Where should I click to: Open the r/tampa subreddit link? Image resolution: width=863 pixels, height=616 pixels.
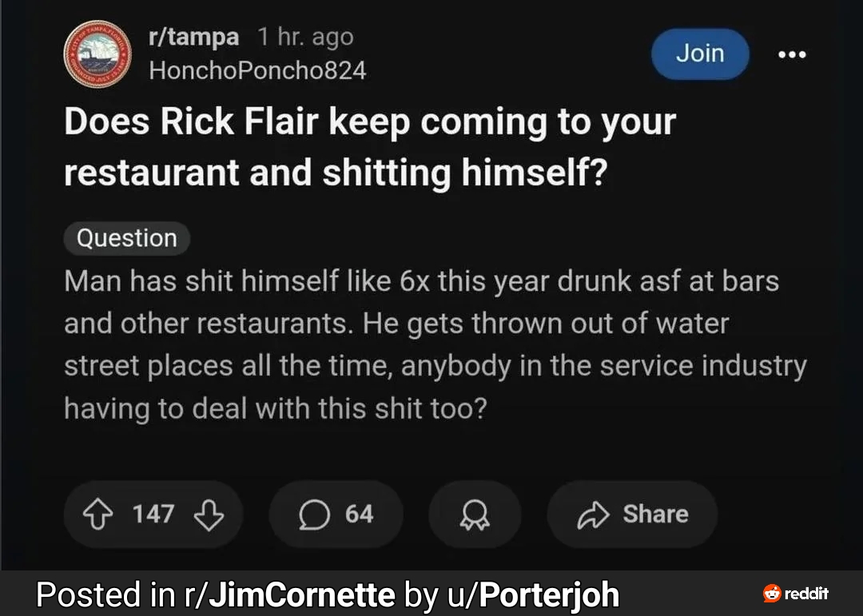click(194, 37)
